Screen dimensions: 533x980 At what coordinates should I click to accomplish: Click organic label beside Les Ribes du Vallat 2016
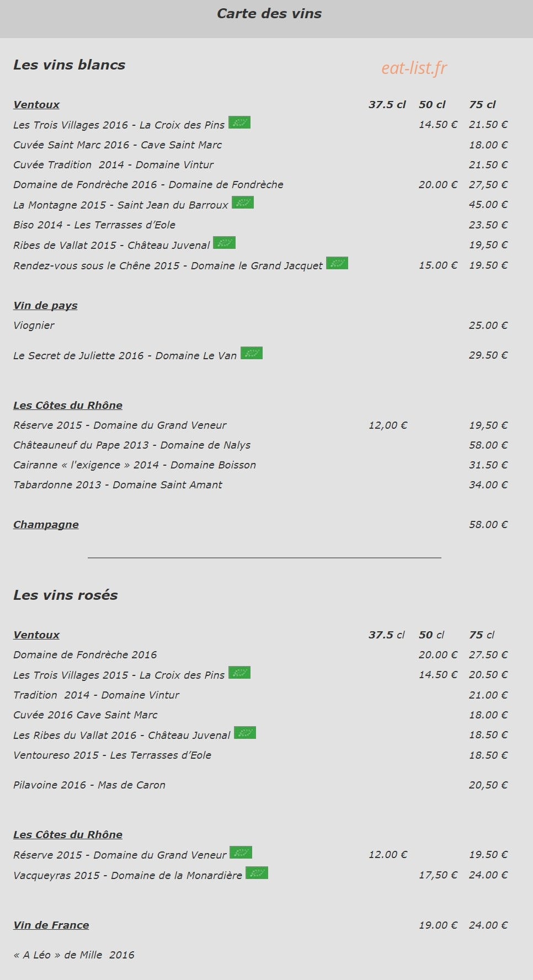click(245, 733)
